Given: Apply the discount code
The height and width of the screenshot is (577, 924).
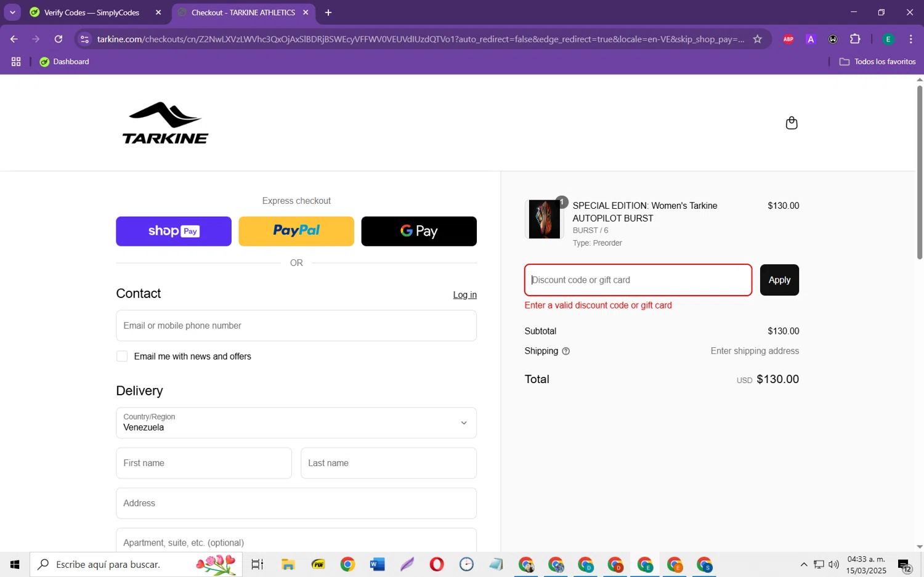Looking at the screenshot, I should [x=779, y=280].
